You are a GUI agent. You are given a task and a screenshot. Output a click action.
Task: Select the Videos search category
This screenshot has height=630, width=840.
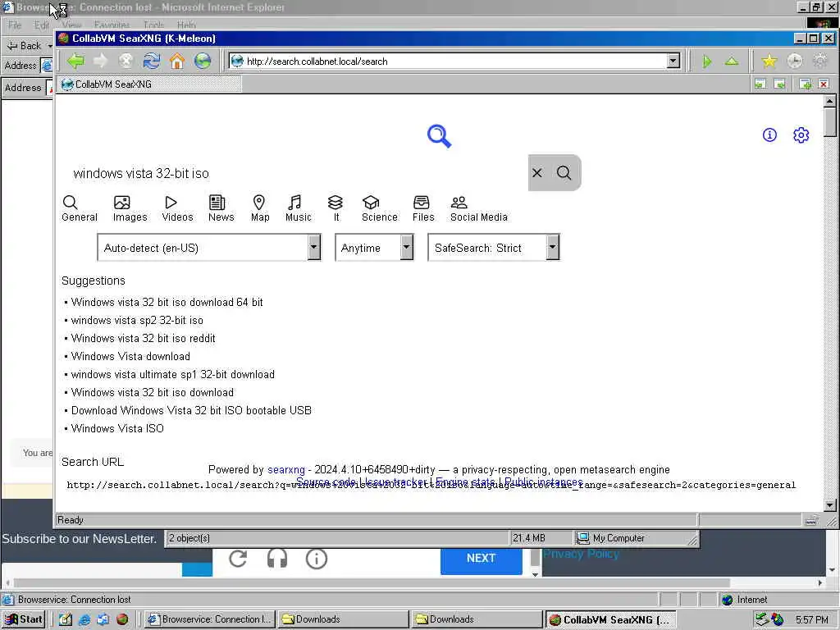click(177, 208)
